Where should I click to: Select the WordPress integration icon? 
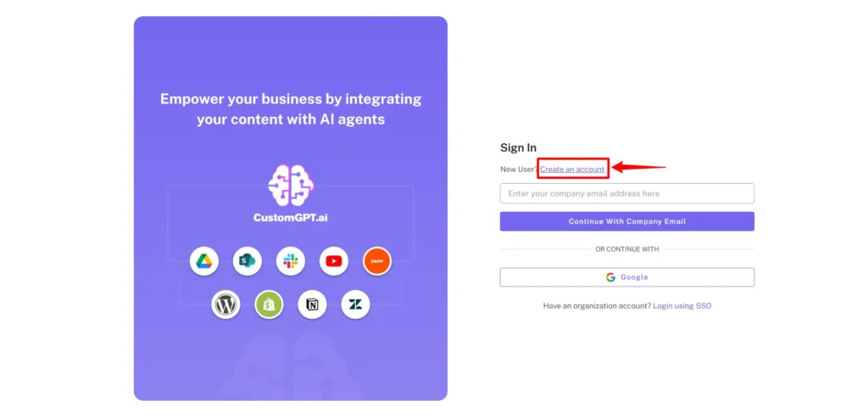point(225,304)
